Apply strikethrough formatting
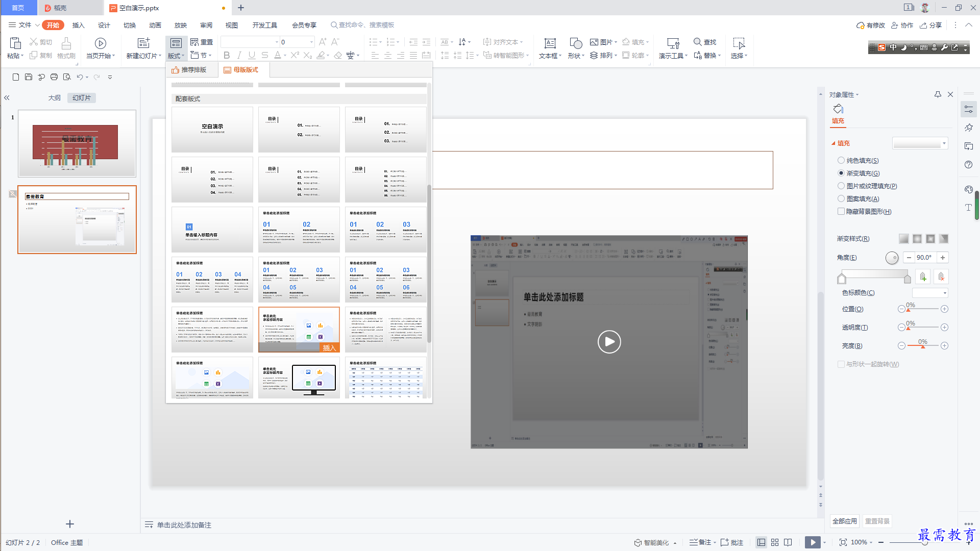 (264, 55)
